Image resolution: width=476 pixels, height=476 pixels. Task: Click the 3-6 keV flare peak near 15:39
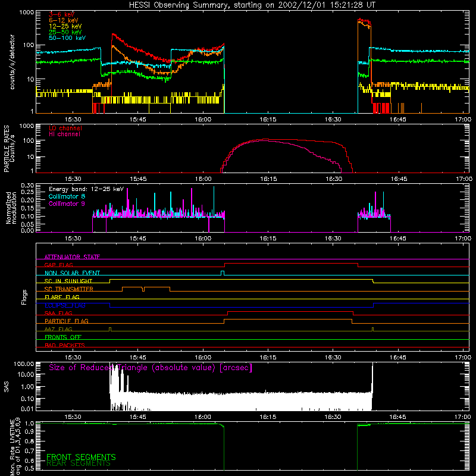113,35
